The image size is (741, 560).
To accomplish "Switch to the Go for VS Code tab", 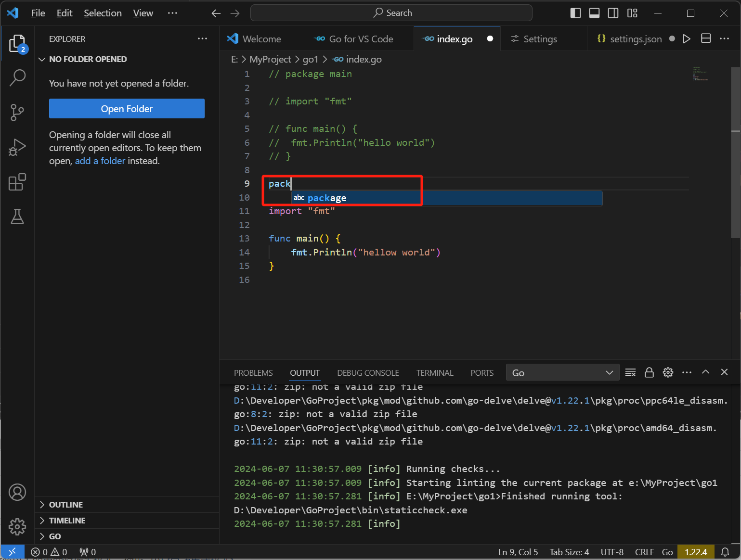I will (x=360, y=39).
